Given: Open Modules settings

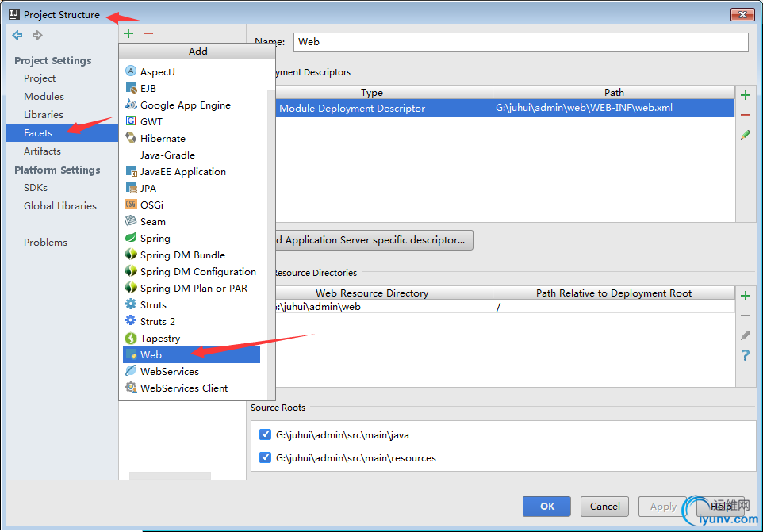Looking at the screenshot, I should coord(44,96).
